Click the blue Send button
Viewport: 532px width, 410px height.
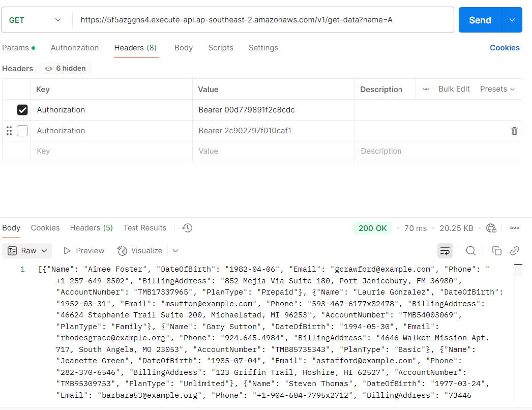(x=480, y=20)
